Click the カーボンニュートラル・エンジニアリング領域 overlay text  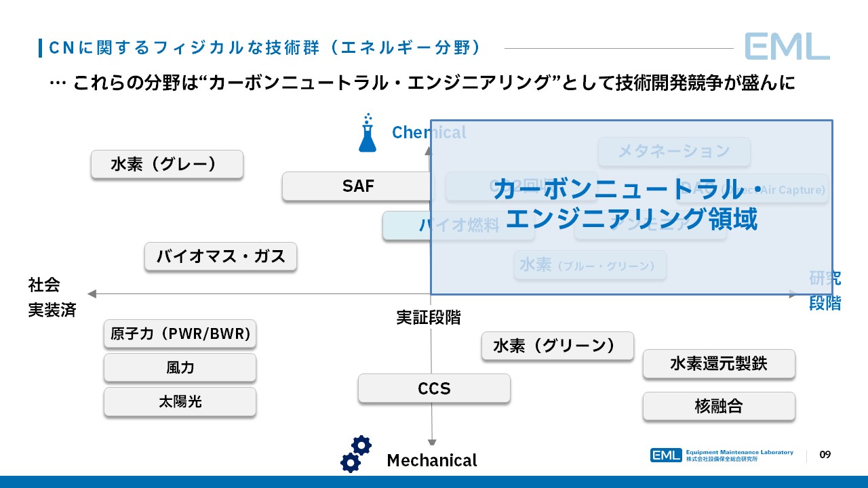[x=631, y=204]
